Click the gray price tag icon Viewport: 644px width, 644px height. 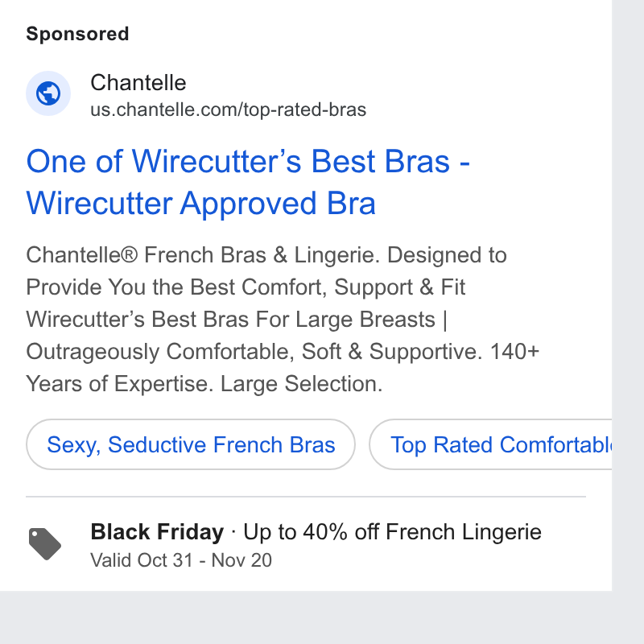tap(45, 544)
